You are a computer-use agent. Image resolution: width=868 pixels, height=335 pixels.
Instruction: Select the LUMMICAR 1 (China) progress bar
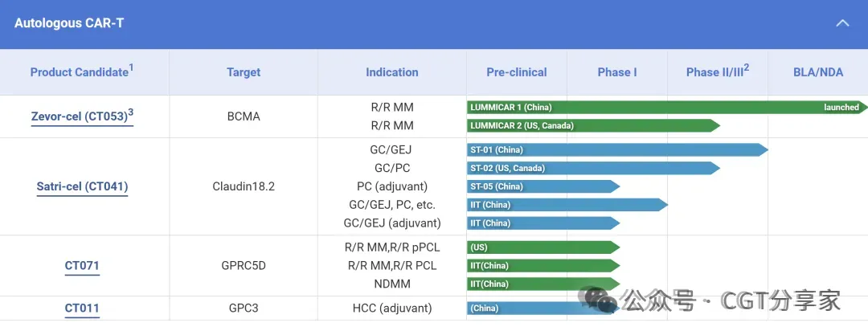[x=666, y=108]
